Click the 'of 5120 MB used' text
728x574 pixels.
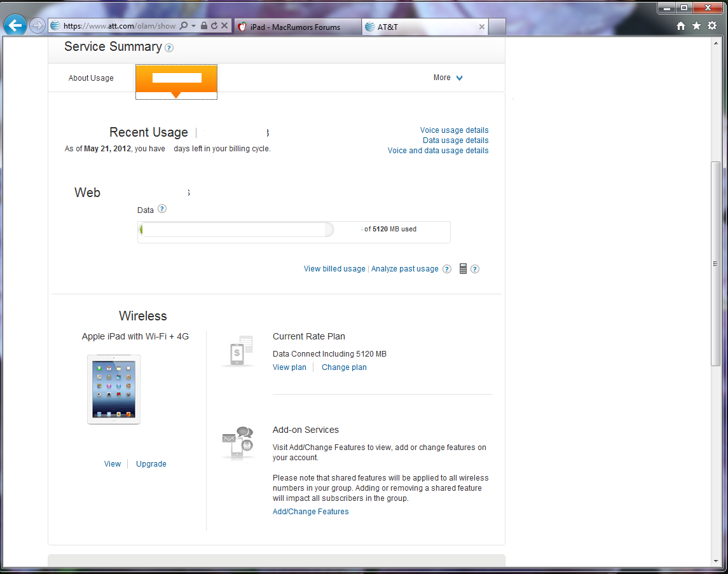coord(390,229)
